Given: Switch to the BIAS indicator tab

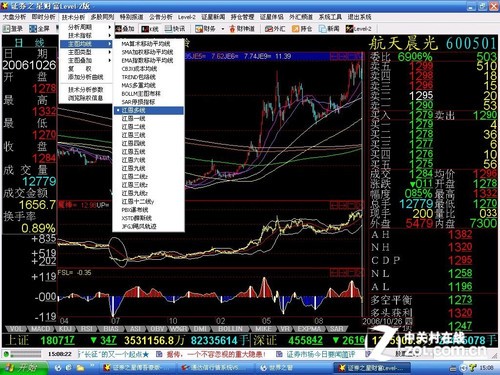Looking at the screenshot, I should [x=111, y=329].
